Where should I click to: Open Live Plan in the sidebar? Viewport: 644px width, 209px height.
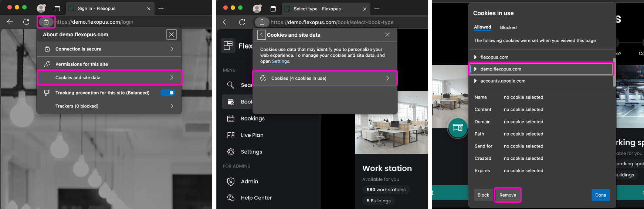click(x=252, y=135)
